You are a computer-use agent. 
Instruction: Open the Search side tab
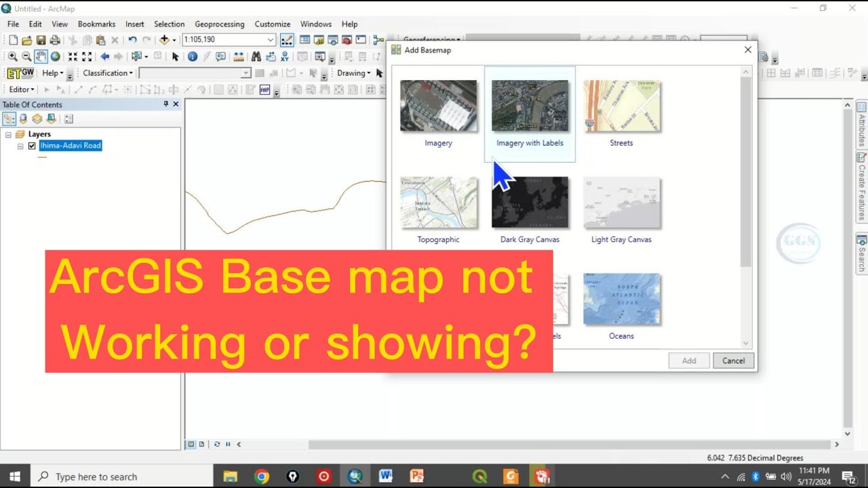click(x=862, y=253)
